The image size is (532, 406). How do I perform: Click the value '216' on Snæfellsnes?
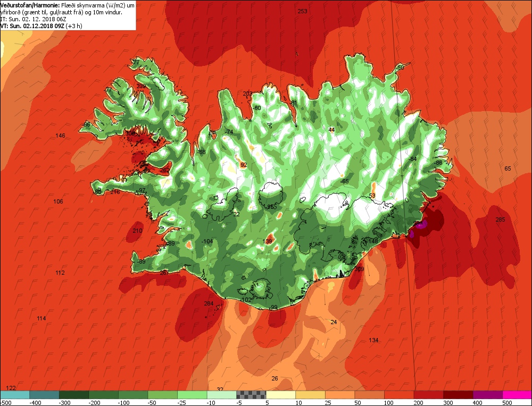click(x=115, y=192)
